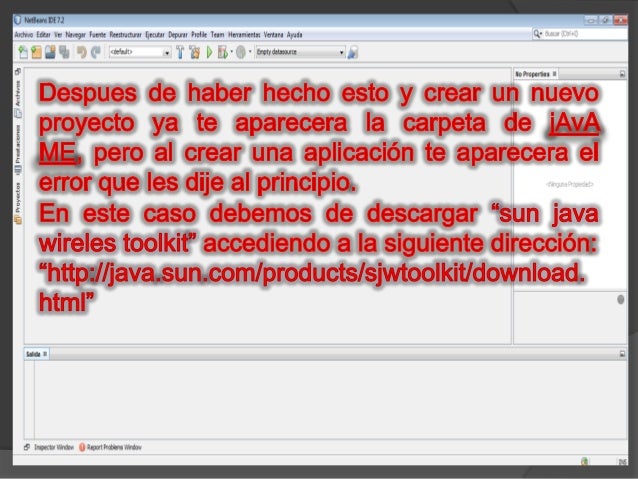638x479 pixels.
Task: Select the Salida output tab
Action: pyautogui.click(x=33, y=354)
